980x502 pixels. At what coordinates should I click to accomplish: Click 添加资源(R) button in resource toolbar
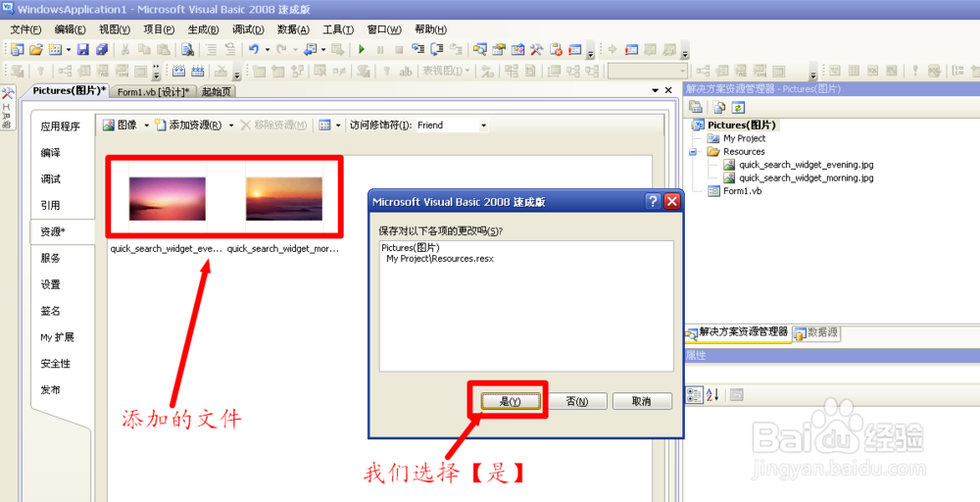click(189, 125)
